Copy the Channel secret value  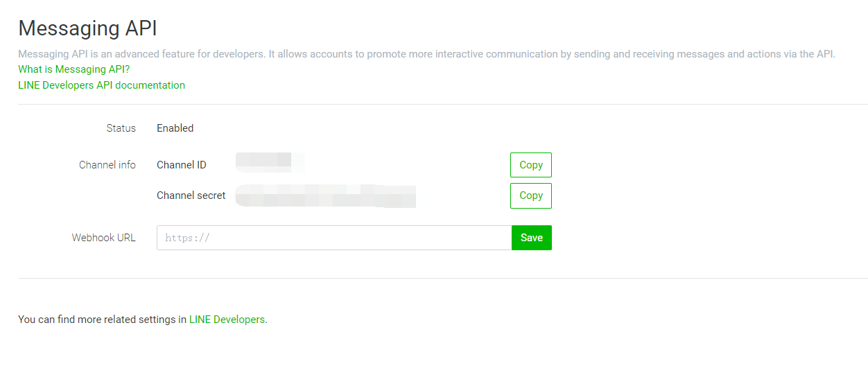(x=530, y=195)
